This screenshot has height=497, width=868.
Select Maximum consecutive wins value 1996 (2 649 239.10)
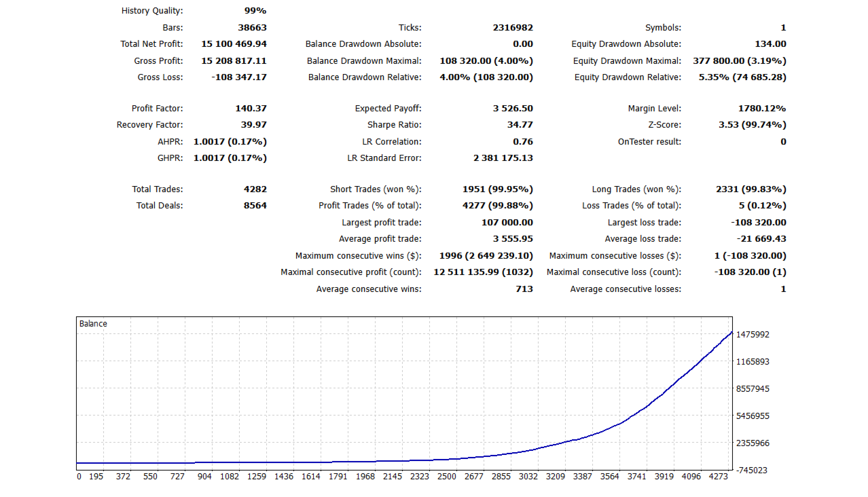click(x=486, y=256)
